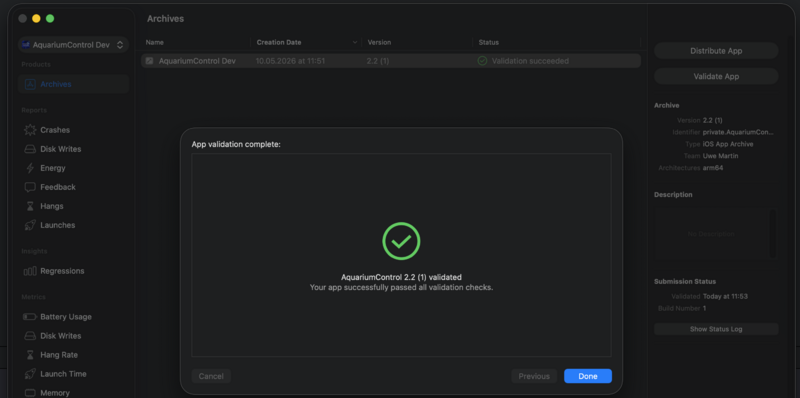Sort by the Creation Date column header
Image resolution: width=800 pixels, height=398 pixels.
coord(279,42)
